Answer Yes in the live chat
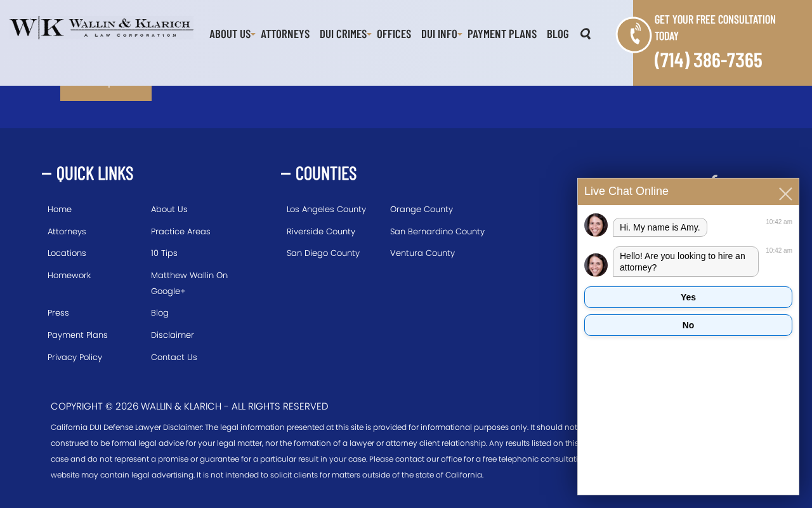The height and width of the screenshot is (508, 812). tap(688, 297)
